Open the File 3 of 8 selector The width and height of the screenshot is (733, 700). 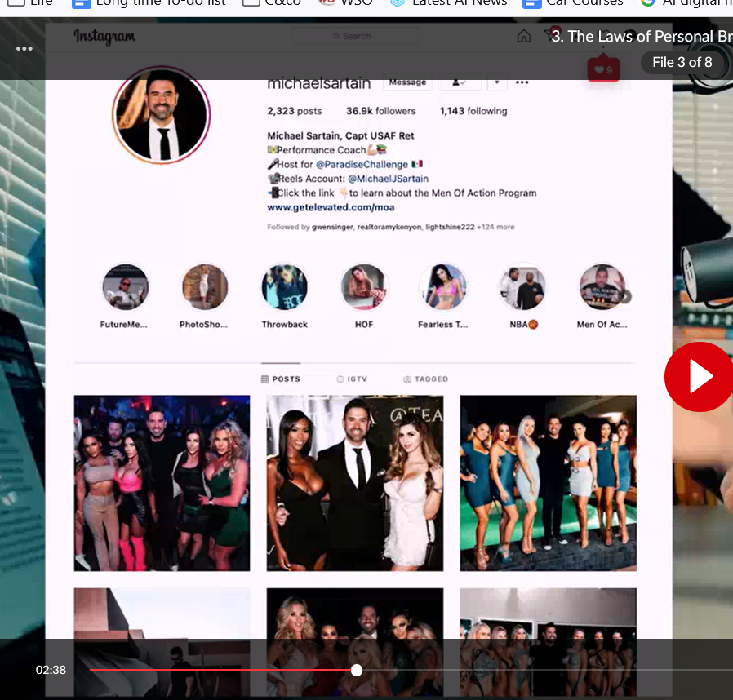point(682,62)
